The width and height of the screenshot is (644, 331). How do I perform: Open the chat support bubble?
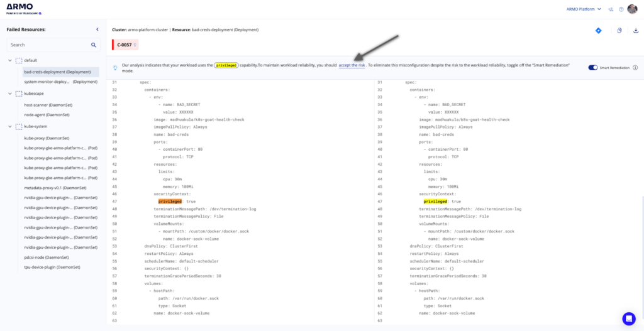point(628,318)
